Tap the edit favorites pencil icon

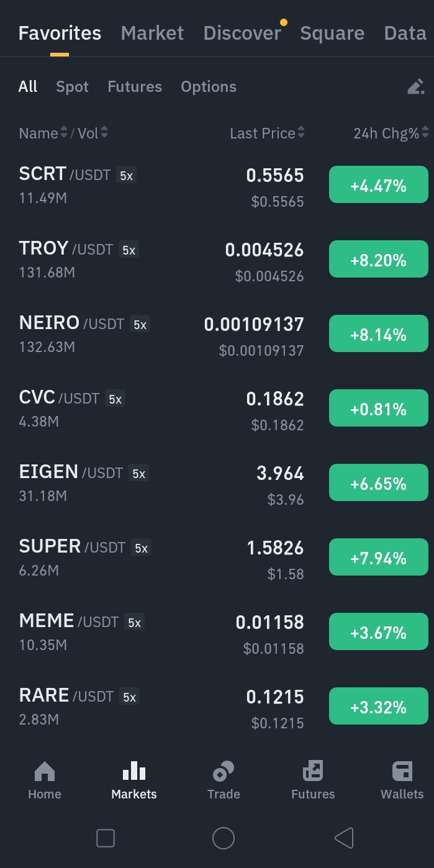415,87
